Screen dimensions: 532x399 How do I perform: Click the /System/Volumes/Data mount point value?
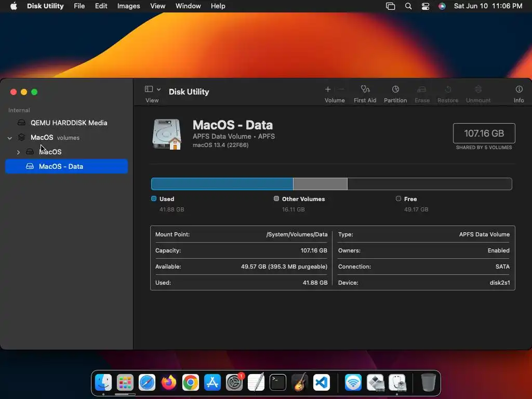tap(297, 234)
